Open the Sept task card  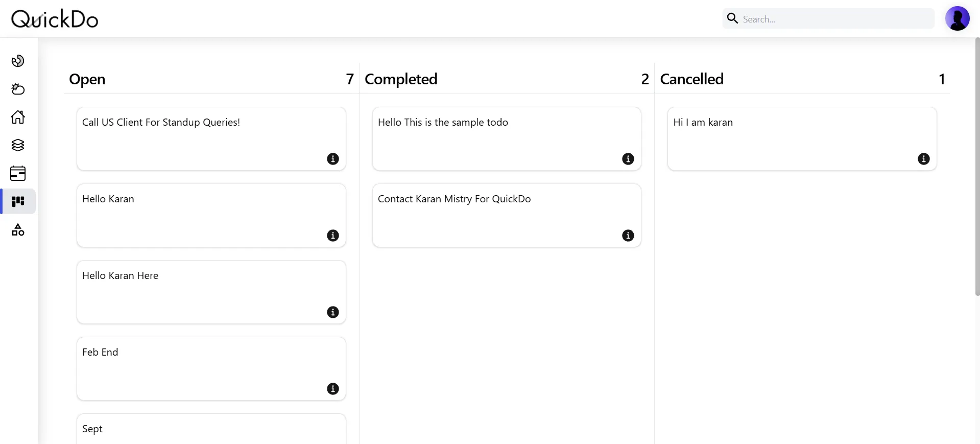point(211,429)
